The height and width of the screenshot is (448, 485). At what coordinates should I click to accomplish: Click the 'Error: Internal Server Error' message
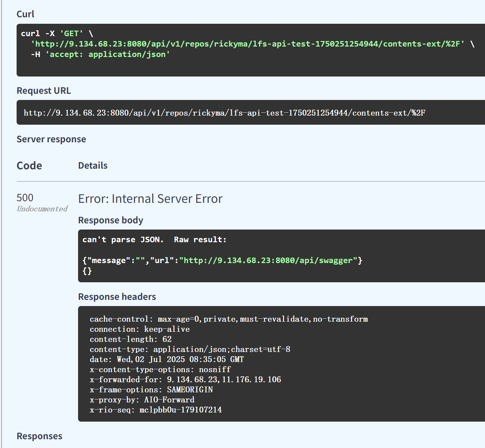[x=150, y=199]
